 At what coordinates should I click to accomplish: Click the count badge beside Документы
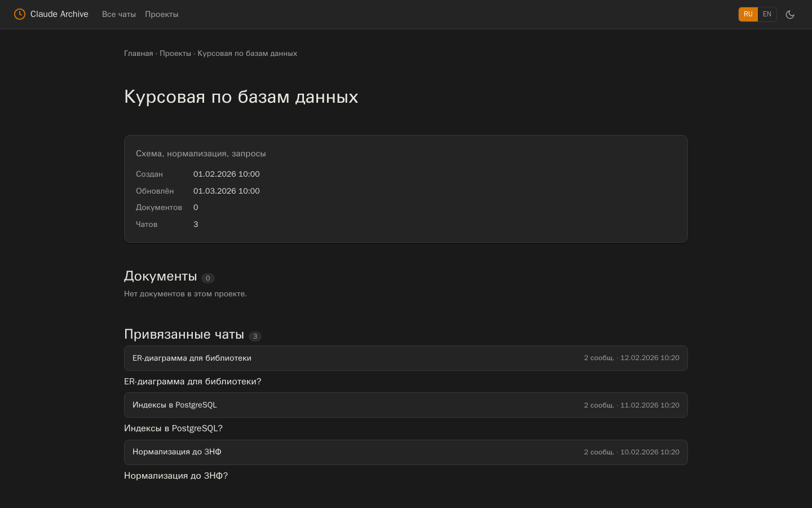pos(208,278)
